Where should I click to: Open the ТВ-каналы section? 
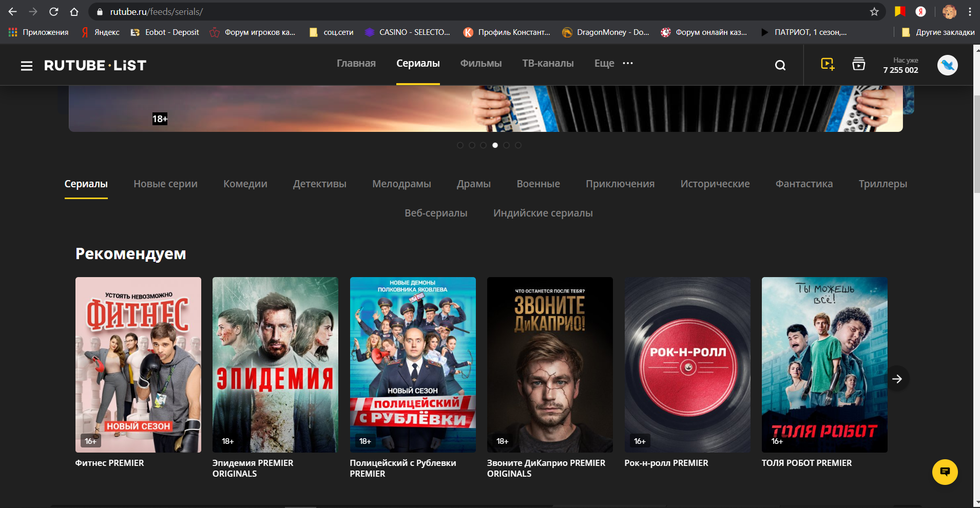(x=548, y=63)
